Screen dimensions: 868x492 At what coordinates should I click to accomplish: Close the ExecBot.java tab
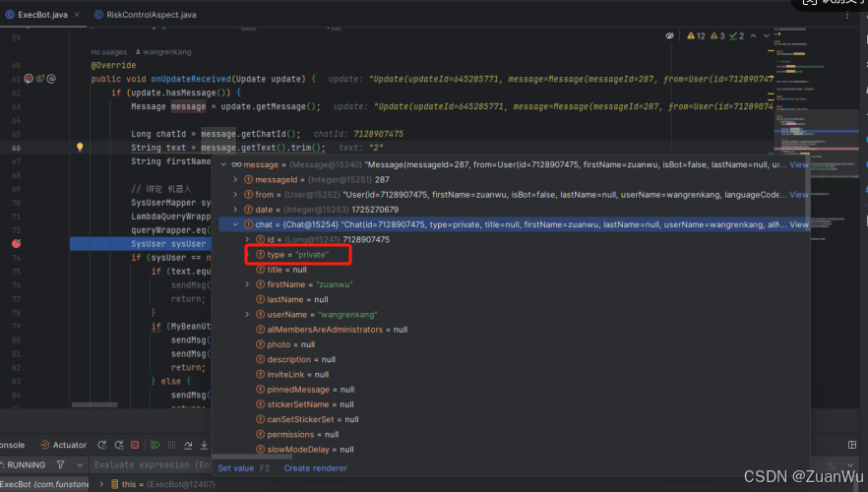click(x=77, y=15)
